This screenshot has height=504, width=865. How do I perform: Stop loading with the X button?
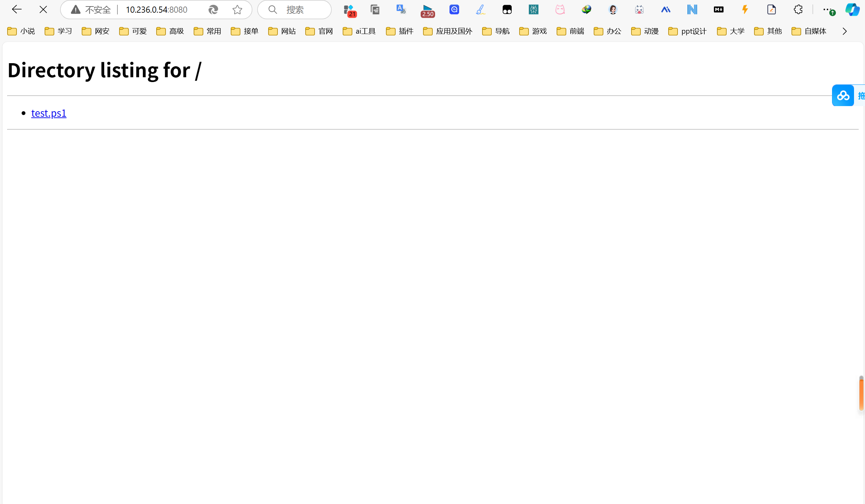pyautogui.click(x=43, y=10)
